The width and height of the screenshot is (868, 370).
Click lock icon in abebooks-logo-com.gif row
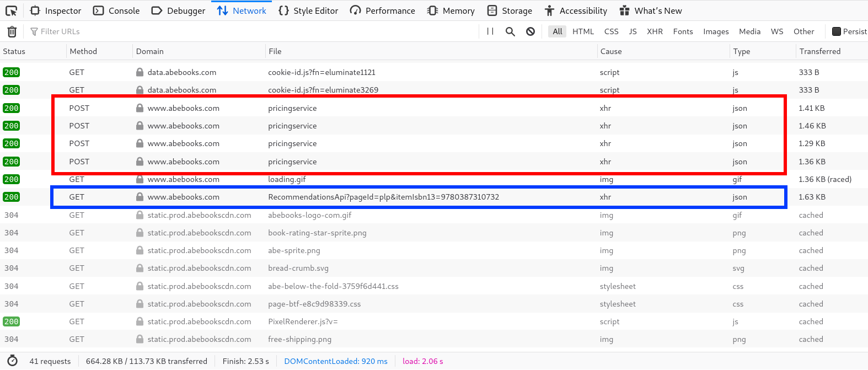point(140,215)
